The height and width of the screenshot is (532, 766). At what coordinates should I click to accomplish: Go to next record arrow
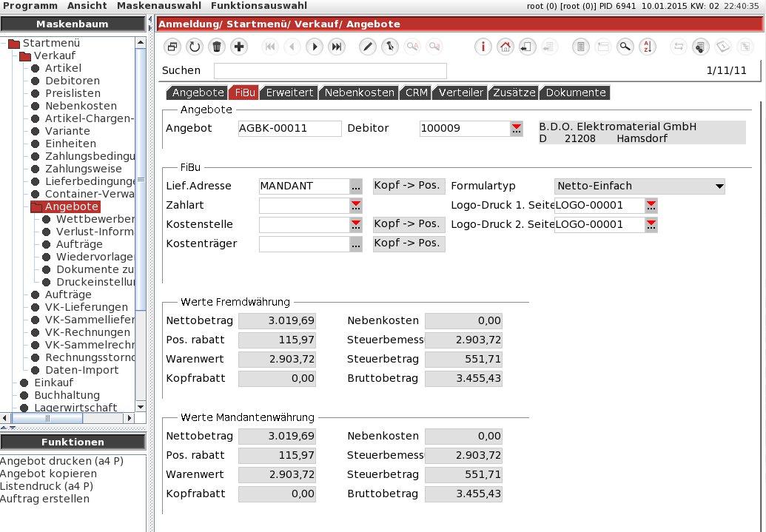[315, 47]
